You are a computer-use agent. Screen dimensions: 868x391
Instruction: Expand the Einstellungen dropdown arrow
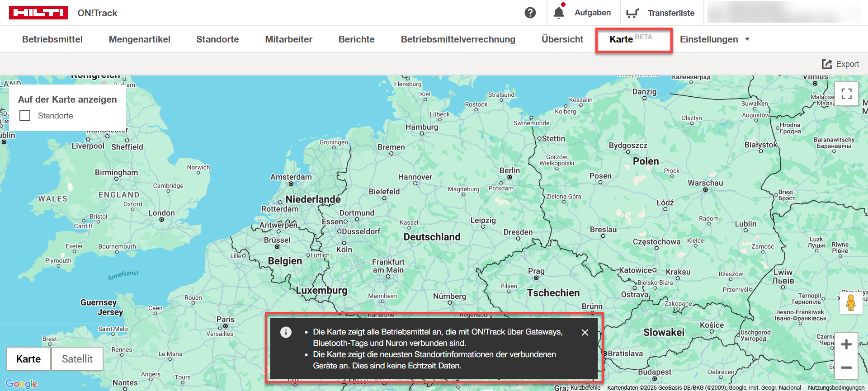(747, 39)
